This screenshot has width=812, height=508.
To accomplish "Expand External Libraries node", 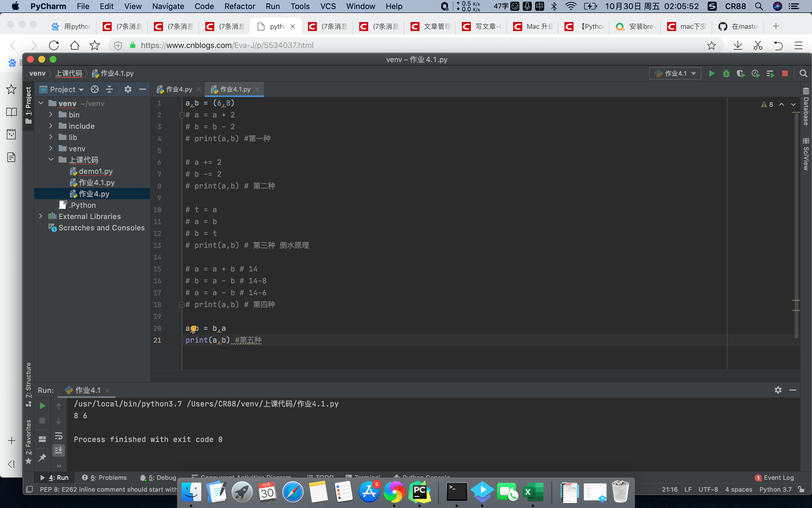I will pos(41,216).
